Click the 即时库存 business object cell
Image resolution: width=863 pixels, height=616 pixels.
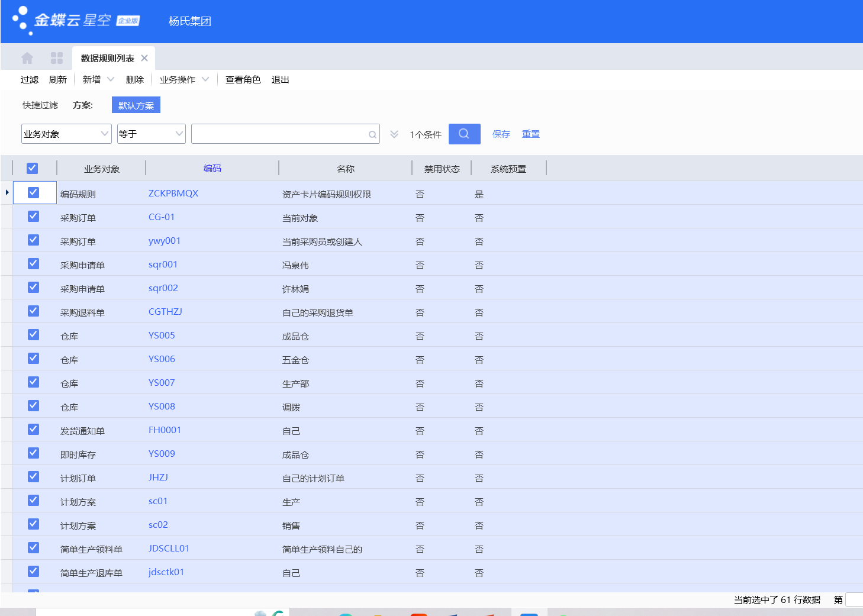coord(78,454)
